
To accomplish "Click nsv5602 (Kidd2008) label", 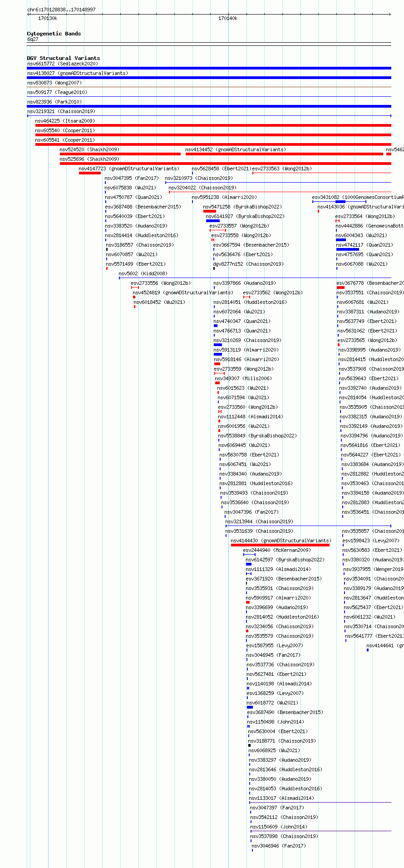I will pyautogui.click(x=143, y=273).
